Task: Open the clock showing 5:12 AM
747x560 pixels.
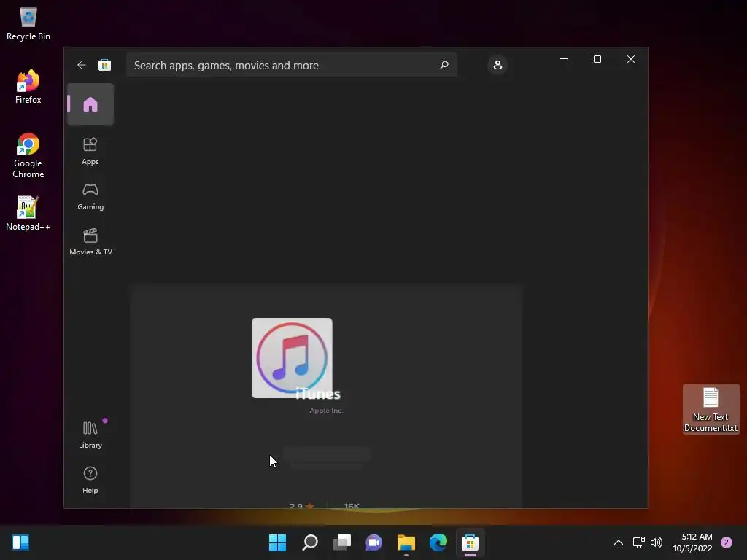Action: 692,542
